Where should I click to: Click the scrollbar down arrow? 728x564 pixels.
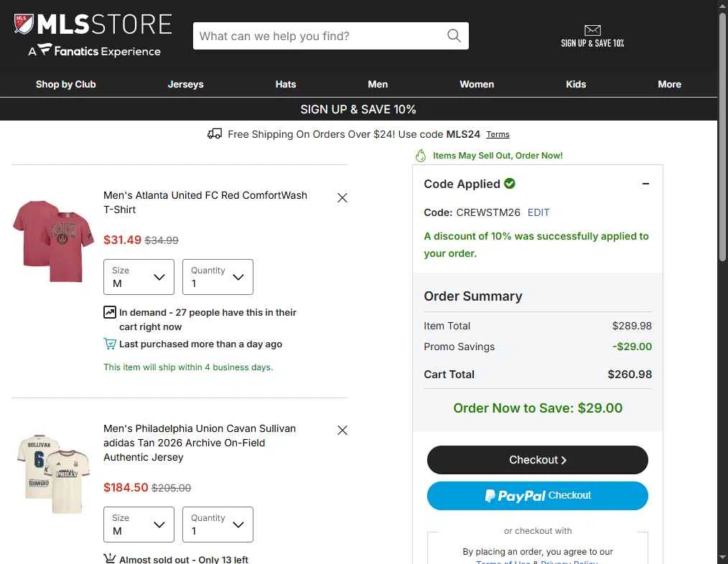click(x=722, y=558)
